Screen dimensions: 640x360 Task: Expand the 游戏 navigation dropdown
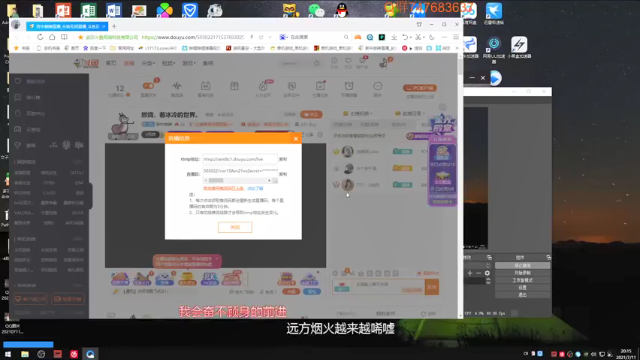[189, 63]
